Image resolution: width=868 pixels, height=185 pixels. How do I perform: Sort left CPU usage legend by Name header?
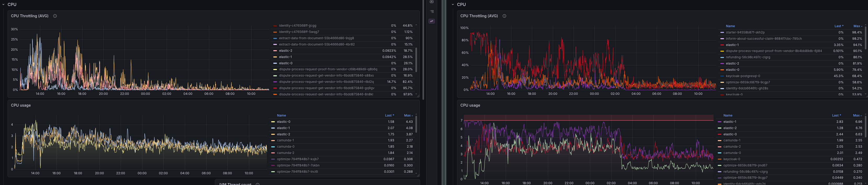click(281, 115)
